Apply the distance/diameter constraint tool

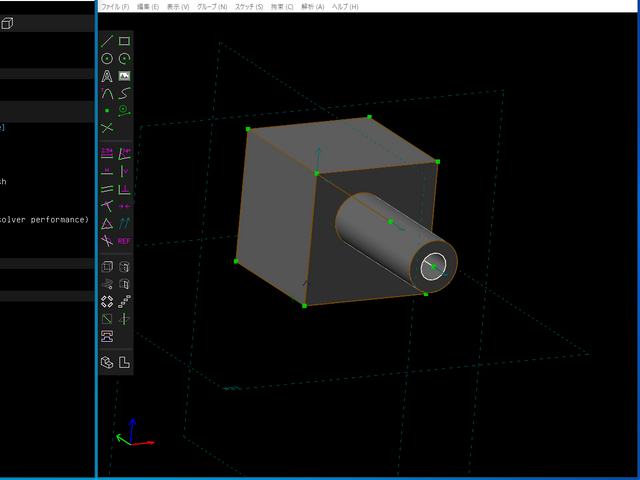tap(107, 153)
